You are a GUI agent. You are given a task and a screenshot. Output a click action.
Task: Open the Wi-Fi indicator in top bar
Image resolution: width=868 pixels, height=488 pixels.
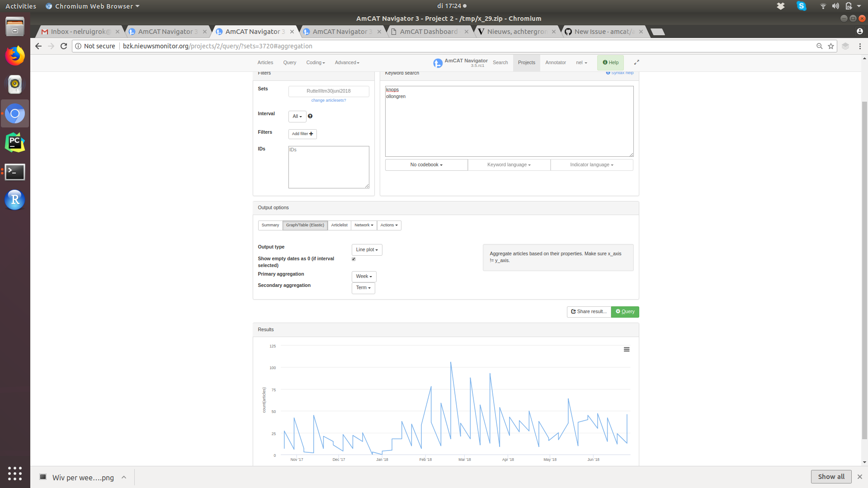823,6
